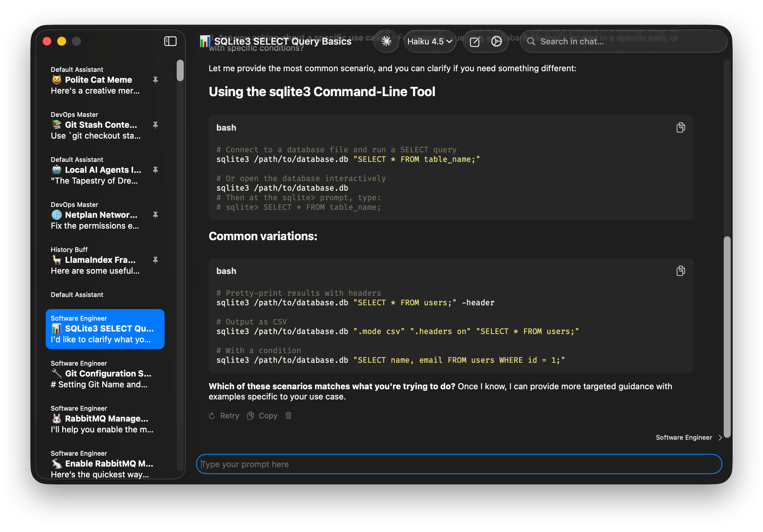This screenshot has height=532, width=763.
Task: Copy the Common variations bash code block
Action: tap(680, 271)
